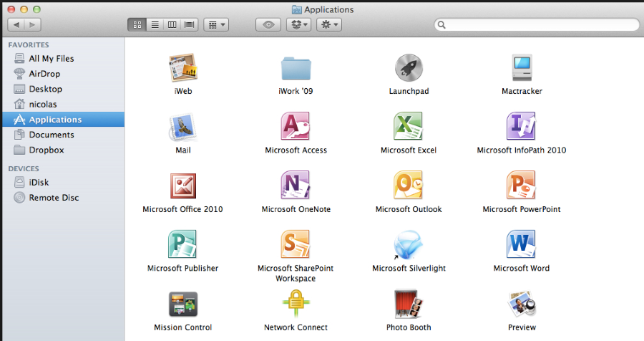Open the item arrangement dropdown

pos(216,24)
